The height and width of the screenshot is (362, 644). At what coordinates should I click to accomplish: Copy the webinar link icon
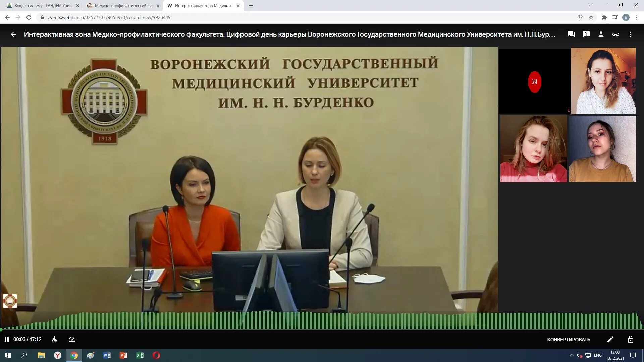coord(615,34)
